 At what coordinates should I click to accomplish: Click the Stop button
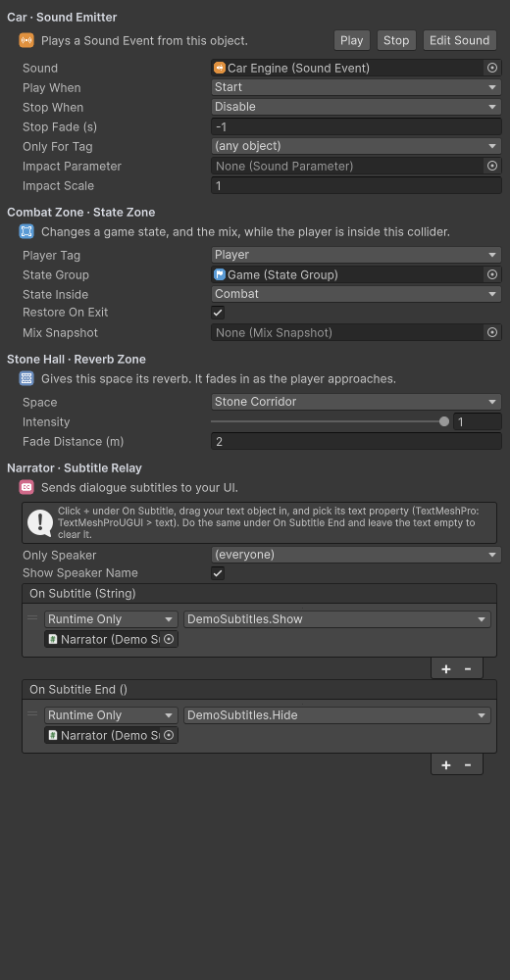coord(396,40)
